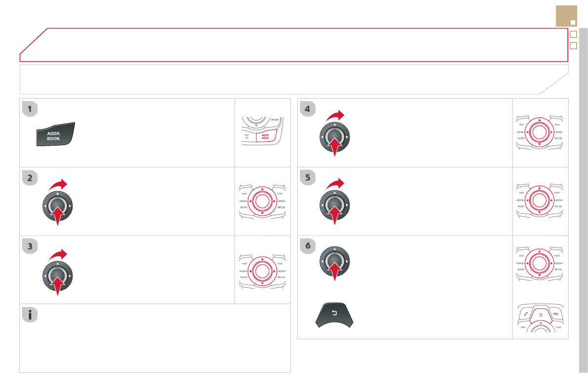Tick the upper small square in right margin
The width and height of the screenshot is (588, 392).
coord(574,35)
